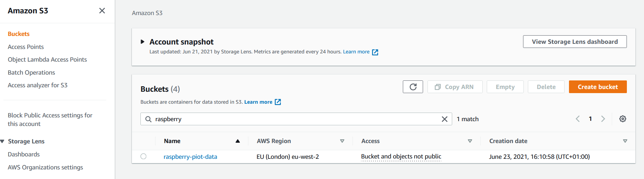Click View Storage Lens dashboard button
The height and width of the screenshot is (179, 644).
[x=575, y=42]
